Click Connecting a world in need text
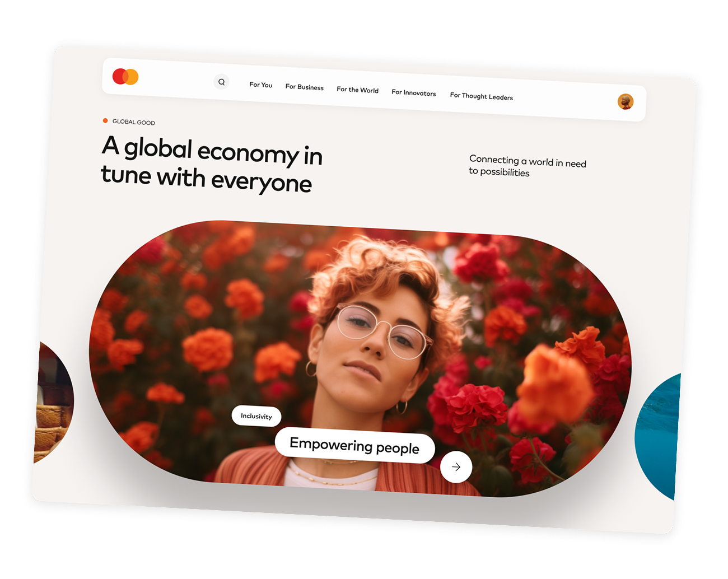 click(x=528, y=166)
